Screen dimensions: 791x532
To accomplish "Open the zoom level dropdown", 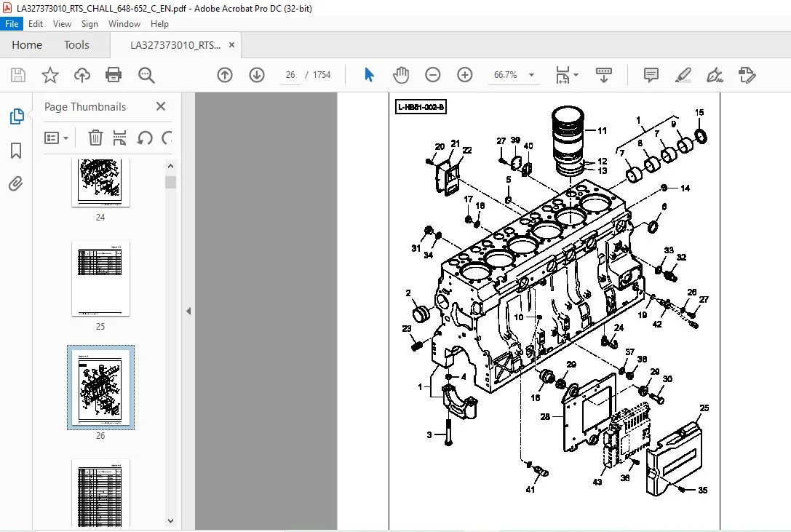I will 531,75.
